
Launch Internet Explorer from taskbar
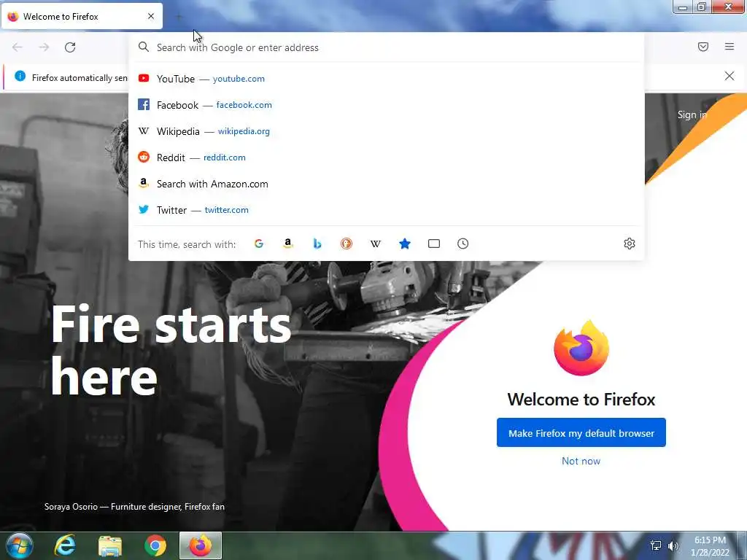pyautogui.click(x=65, y=545)
